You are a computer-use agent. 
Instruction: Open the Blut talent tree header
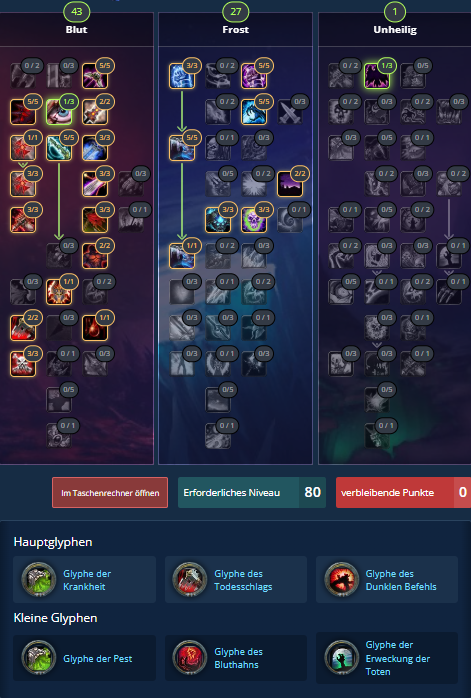click(77, 29)
